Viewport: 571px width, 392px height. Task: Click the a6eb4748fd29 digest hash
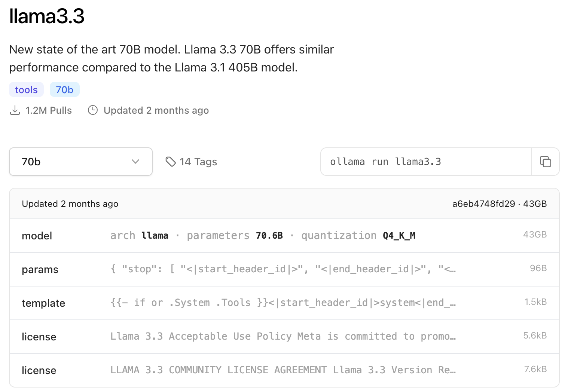coord(483,204)
